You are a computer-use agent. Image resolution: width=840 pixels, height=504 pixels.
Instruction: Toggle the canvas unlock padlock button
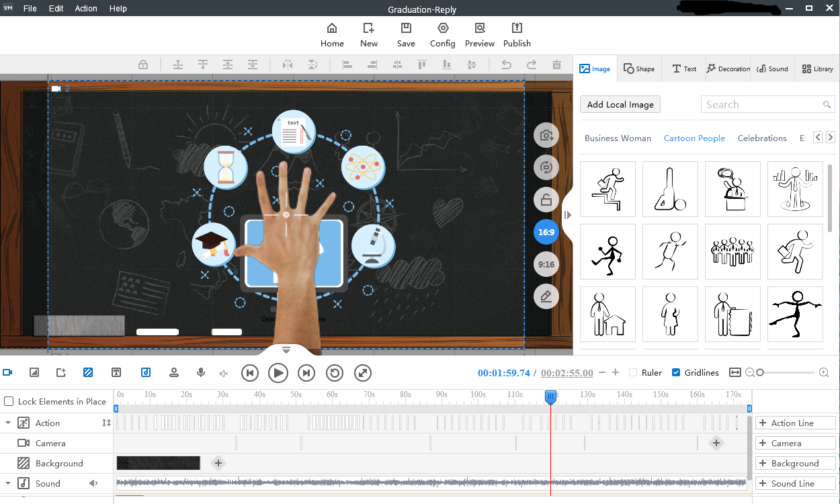(x=546, y=200)
